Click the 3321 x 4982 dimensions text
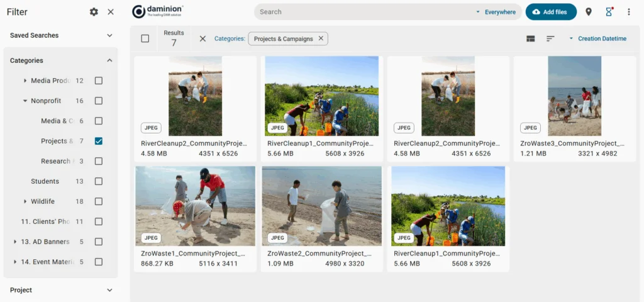Image resolution: width=644 pixels, height=302 pixels. [x=597, y=154]
